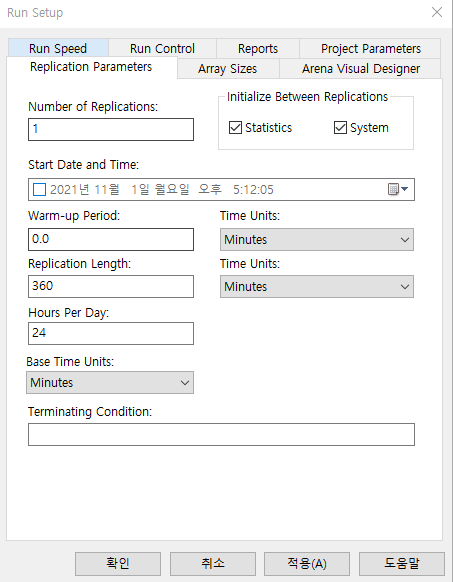Image resolution: width=453 pixels, height=582 pixels.
Task: Close the Run Setup dialog
Action: coord(437,12)
